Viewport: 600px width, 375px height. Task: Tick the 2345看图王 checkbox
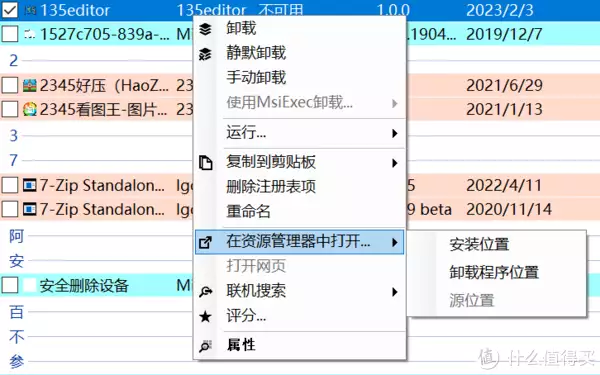coord(10,109)
